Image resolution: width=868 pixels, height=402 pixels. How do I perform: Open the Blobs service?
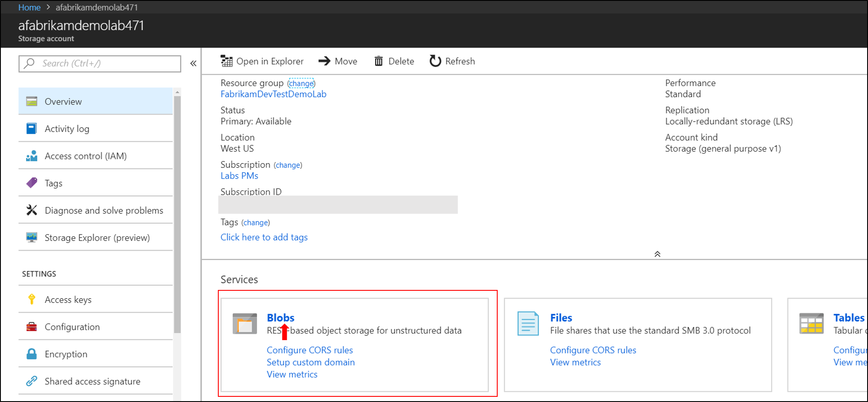click(x=281, y=318)
